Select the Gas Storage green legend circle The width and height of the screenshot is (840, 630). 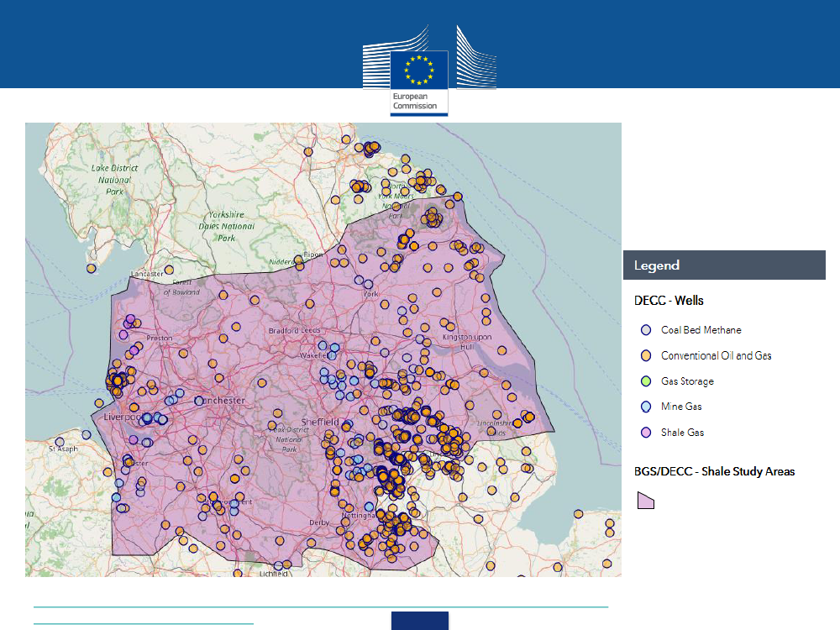(646, 381)
